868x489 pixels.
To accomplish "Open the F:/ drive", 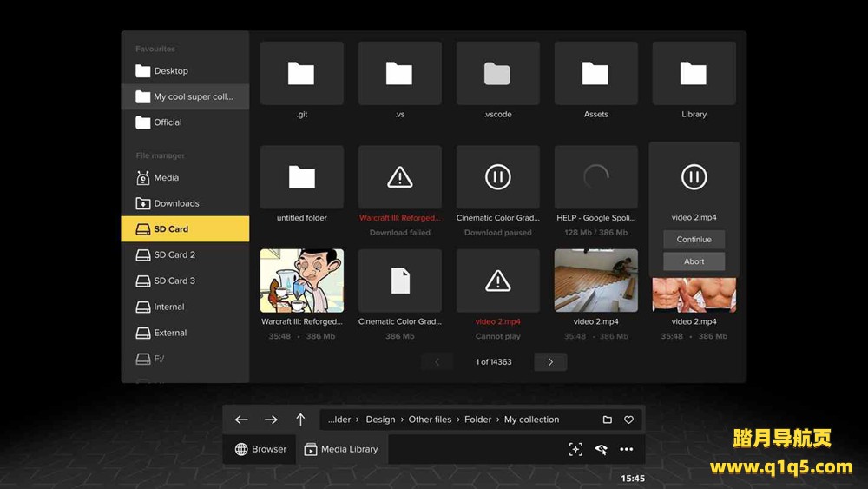I will (x=185, y=359).
